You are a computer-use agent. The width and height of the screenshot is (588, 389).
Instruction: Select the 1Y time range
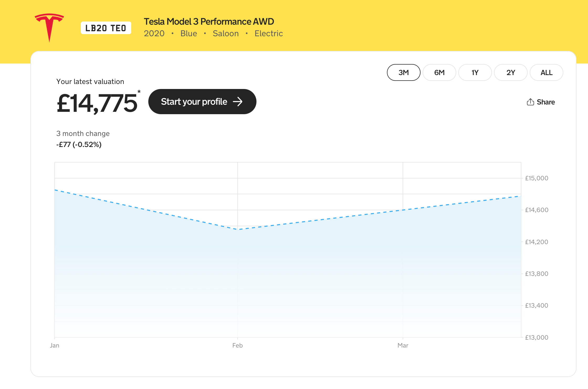pos(475,72)
